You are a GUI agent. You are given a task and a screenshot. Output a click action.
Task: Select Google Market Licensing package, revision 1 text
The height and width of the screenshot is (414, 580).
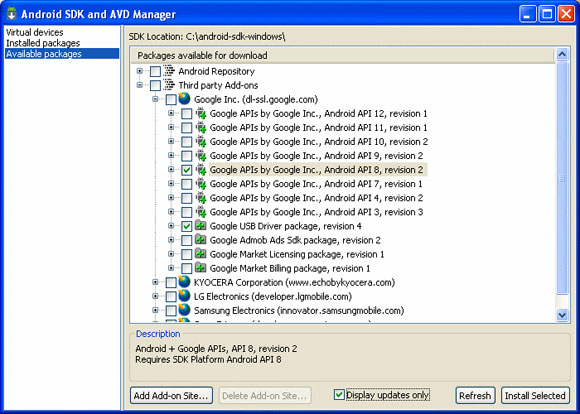pyautogui.click(x=297, y=254)
